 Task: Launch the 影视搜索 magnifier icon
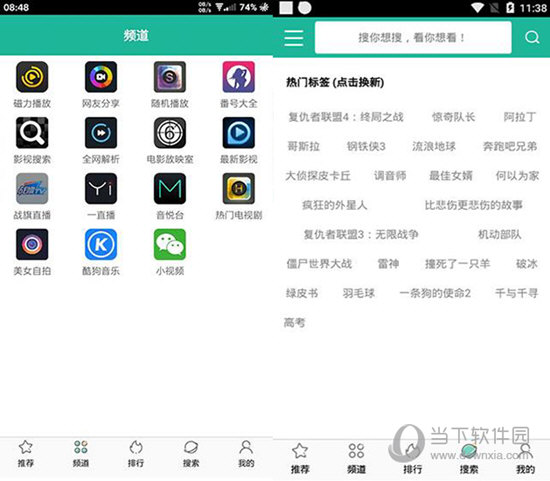(x=32, y=133)
